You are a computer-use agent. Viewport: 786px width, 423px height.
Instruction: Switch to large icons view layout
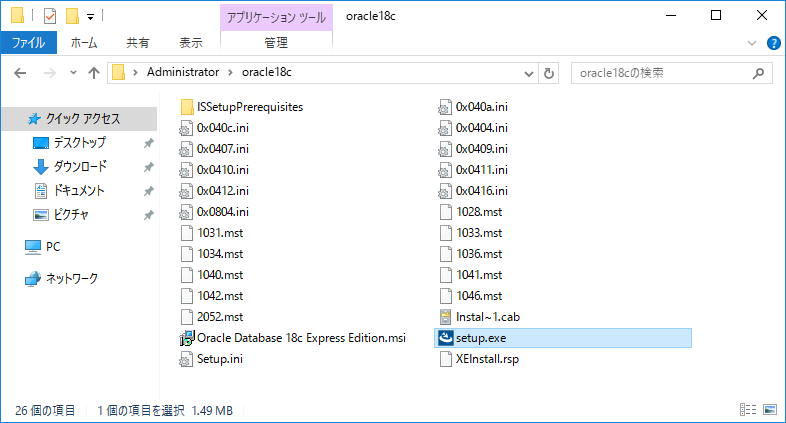coord(770,409)
